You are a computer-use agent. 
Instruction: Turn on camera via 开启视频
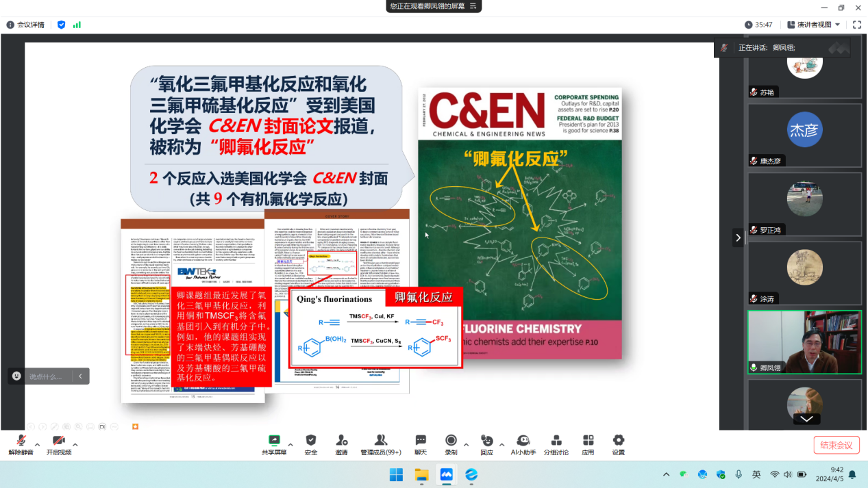(x=58, y=444)
